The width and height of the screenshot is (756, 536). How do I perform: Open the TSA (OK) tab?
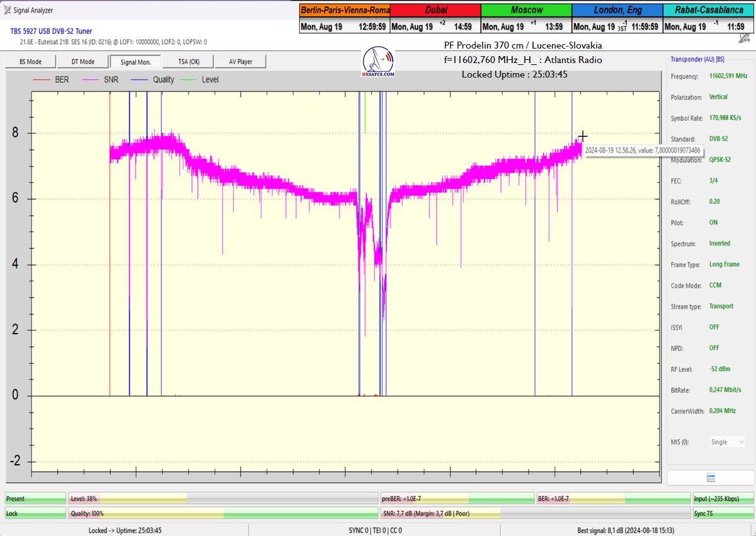coord(187,62)
